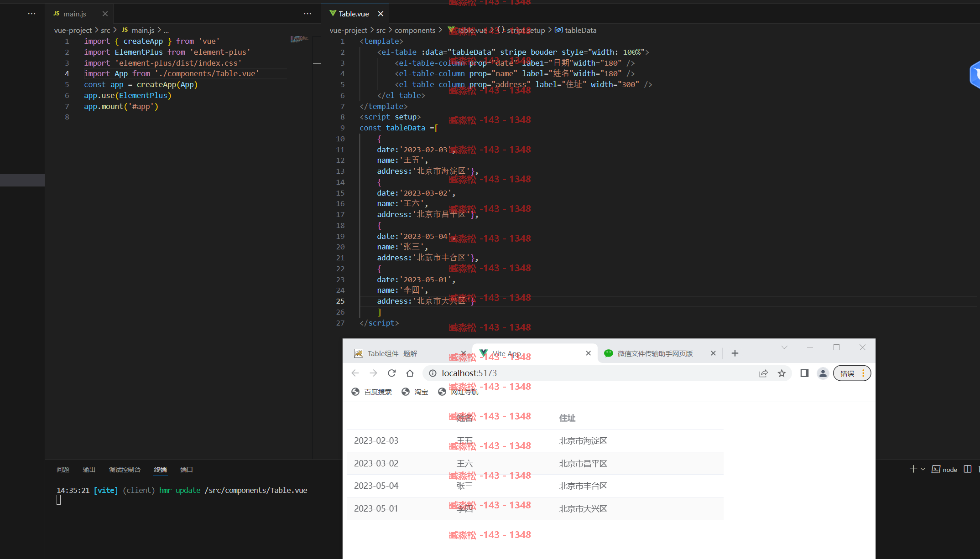Go back in the browser
Screen dimensions: 980x559
[355, 373]
